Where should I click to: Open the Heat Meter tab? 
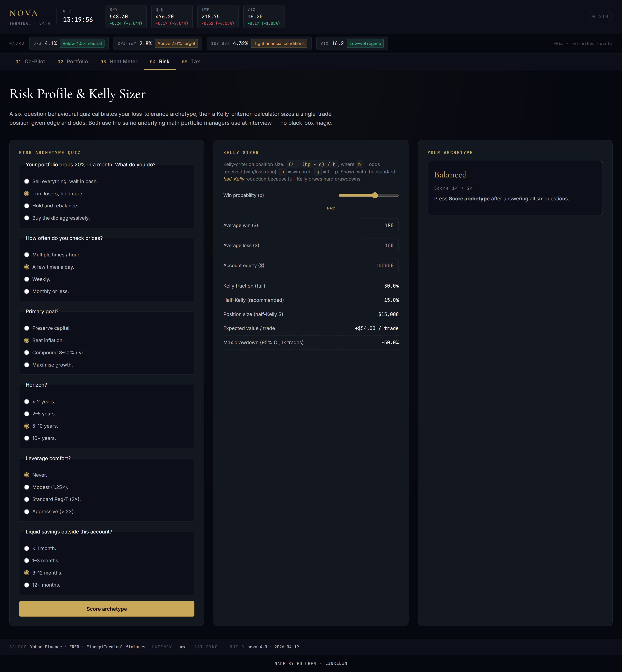[x=119, y=62]
